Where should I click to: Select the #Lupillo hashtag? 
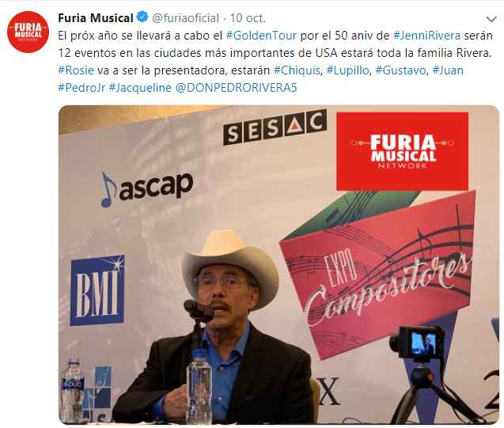[x=348, y=70]
